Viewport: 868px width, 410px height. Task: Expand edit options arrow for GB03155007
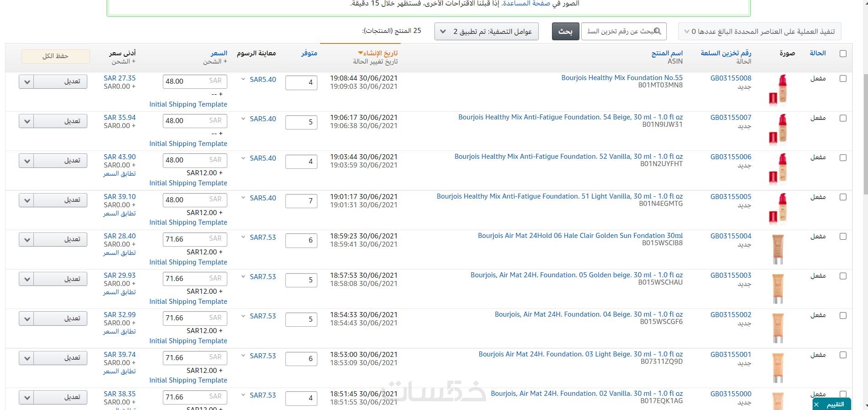click(27, 121)
